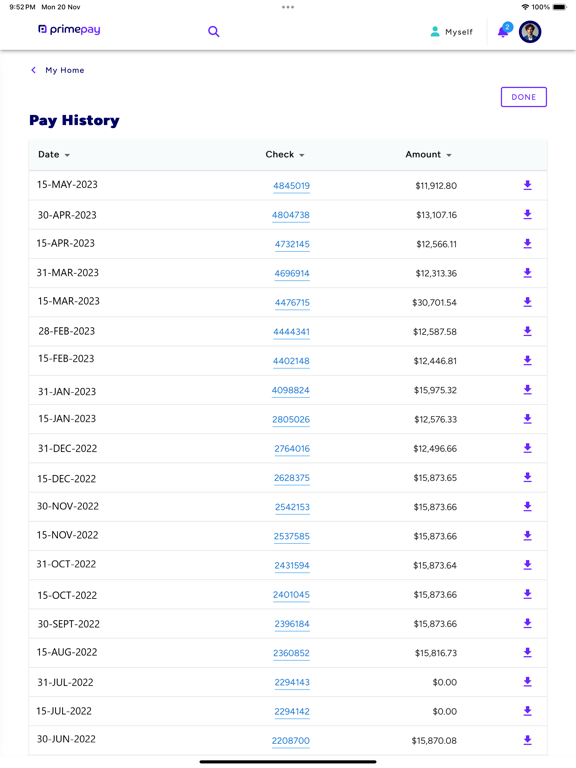576x768 pixels.
Task: Download pay stub for 15-DEC-2022
Action: (528, 477)
